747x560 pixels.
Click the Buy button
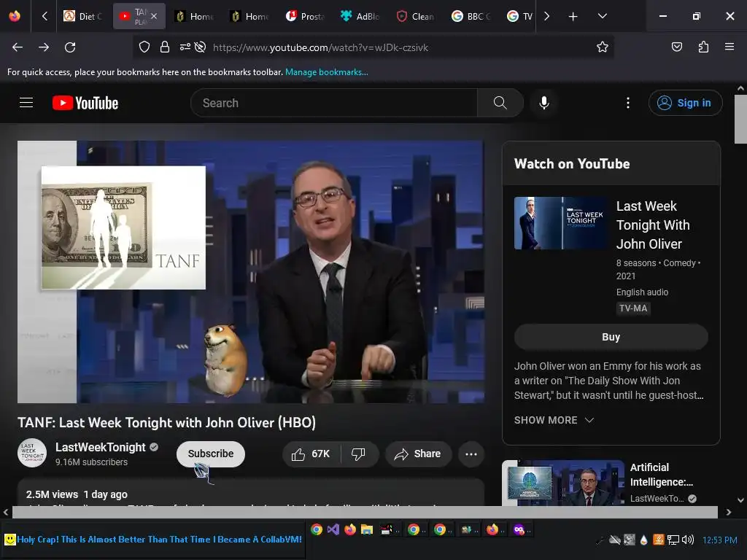coord(611,337)
